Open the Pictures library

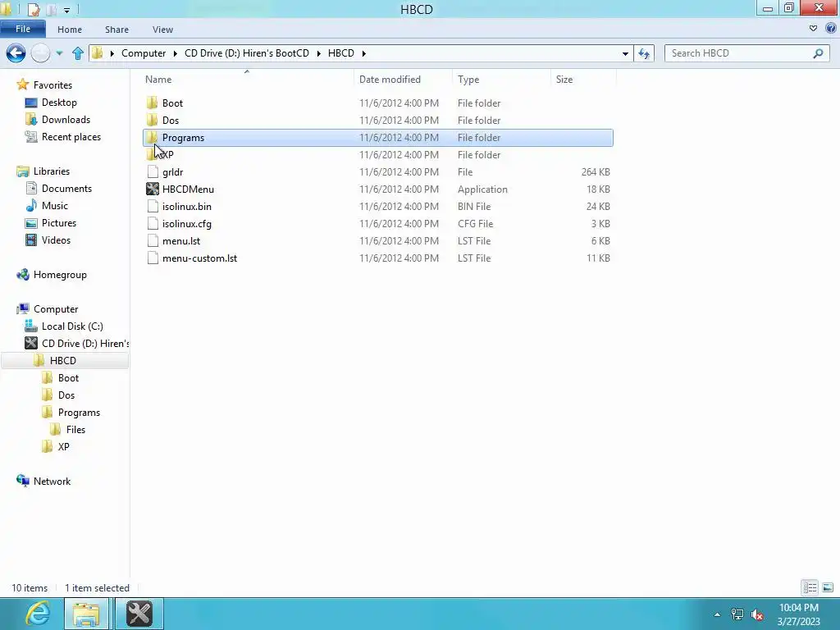[x=59, y=223]
